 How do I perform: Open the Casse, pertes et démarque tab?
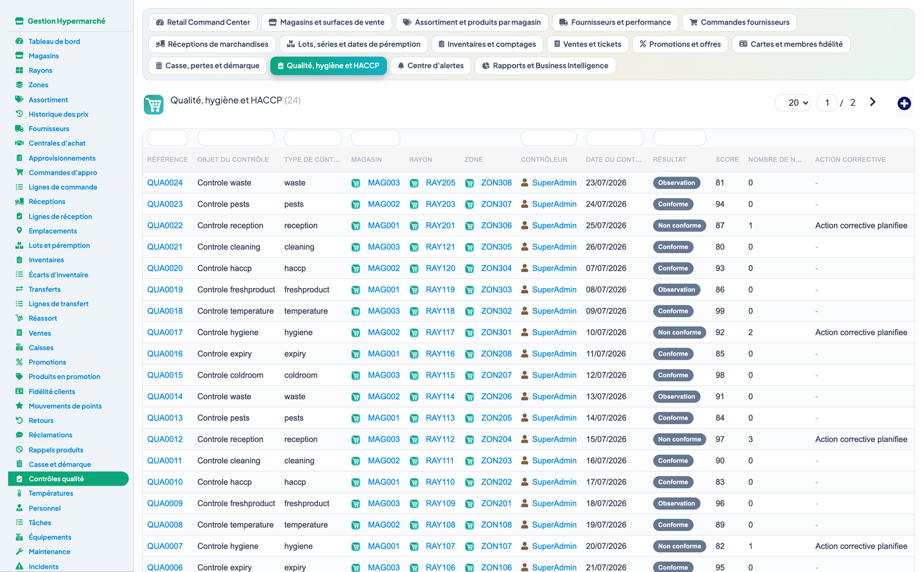(207, 66)
